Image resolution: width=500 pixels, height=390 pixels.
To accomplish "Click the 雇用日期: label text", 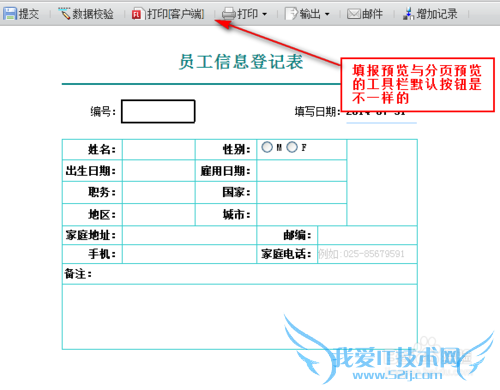I will pyautogui.click(x=225, y=171).
